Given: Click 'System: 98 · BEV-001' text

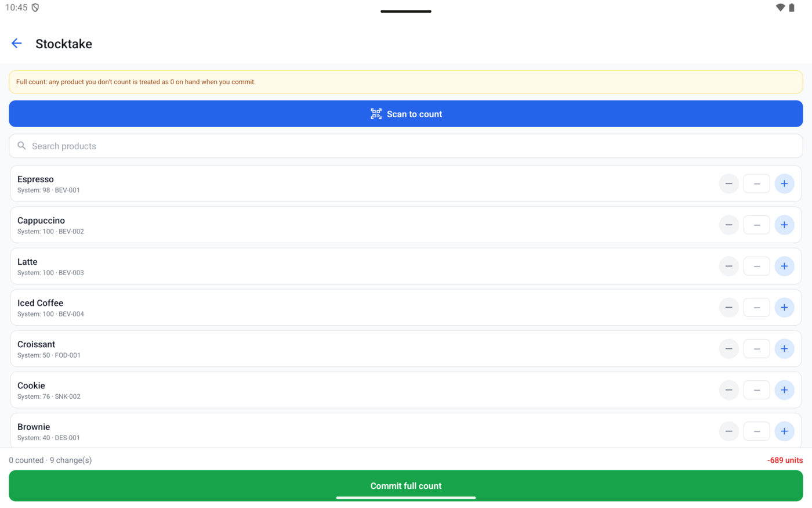Looking at the screenshot, I should coord(49,190).
